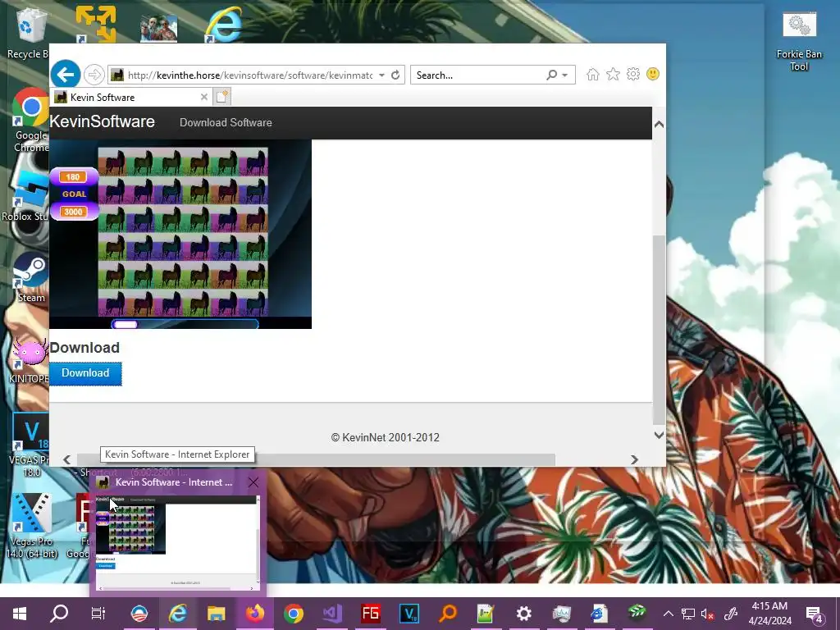840x630 pixels.
Task: Click the IE feedback smiley icon
Action: [x=652, y=74]
